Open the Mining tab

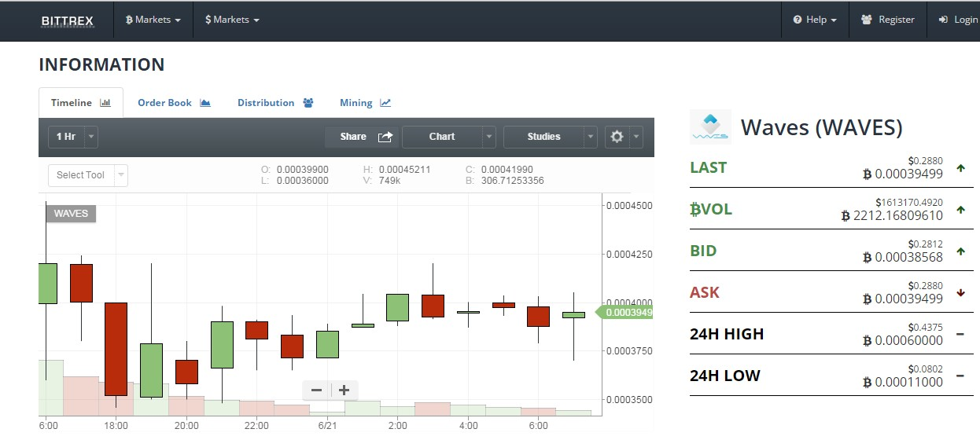click(x=365, y=103)
